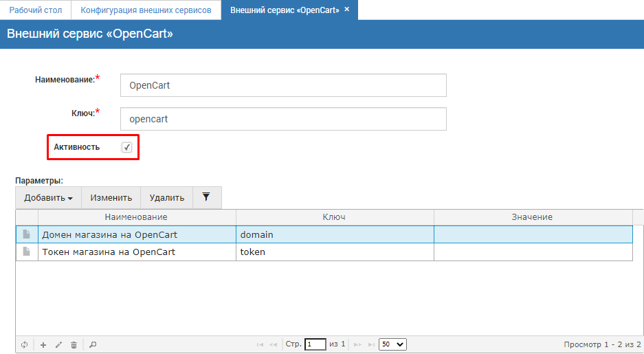
Task: Close the «OpenCart» external service tab
Action: pyautogui.click(x=347, y=10)
